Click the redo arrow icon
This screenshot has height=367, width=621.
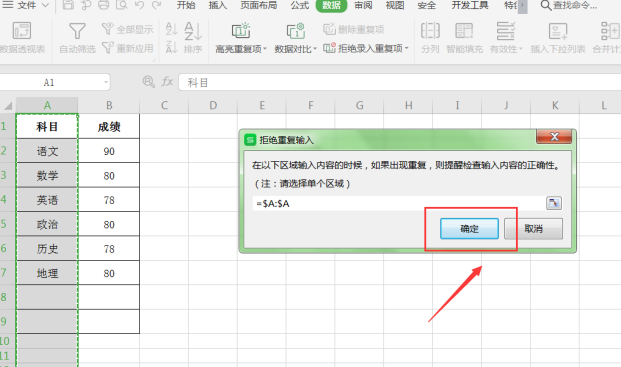(157, 5)
